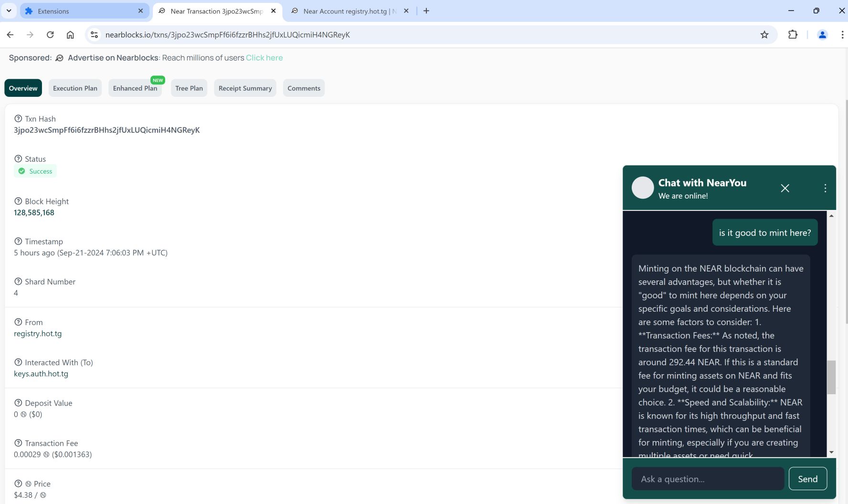Open the Chrome profile avatar
This screenshot has height=504, width=848.
[822, 35]
